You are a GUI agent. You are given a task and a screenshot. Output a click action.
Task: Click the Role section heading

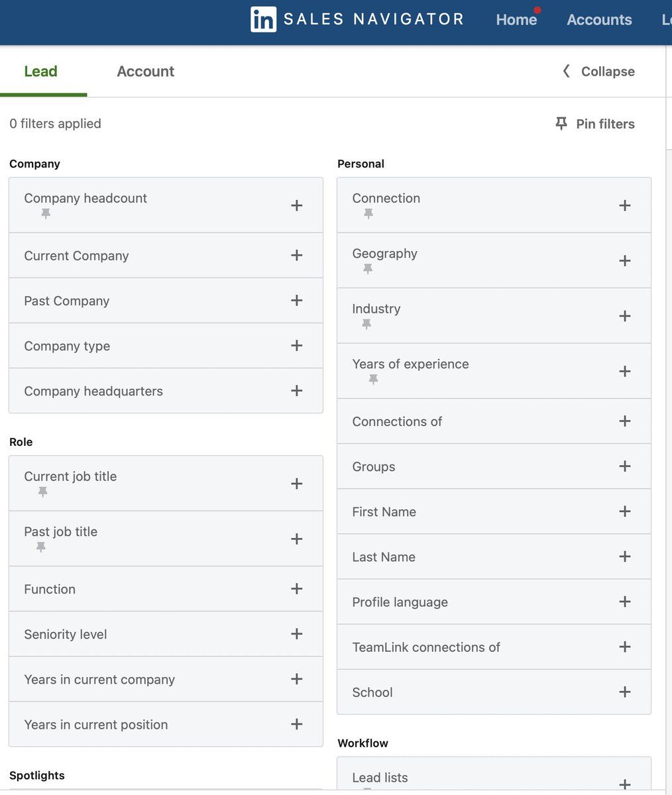[21, 442]
